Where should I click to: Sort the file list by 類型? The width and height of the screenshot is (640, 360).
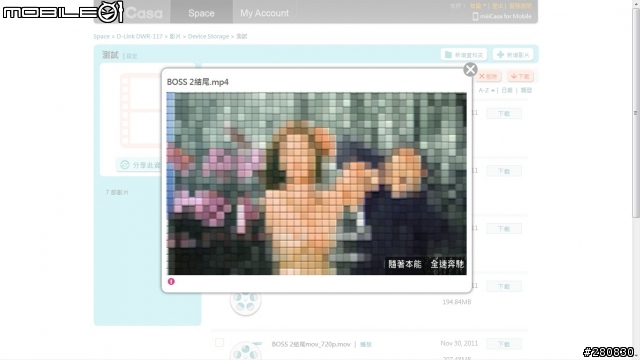(526, 90)
